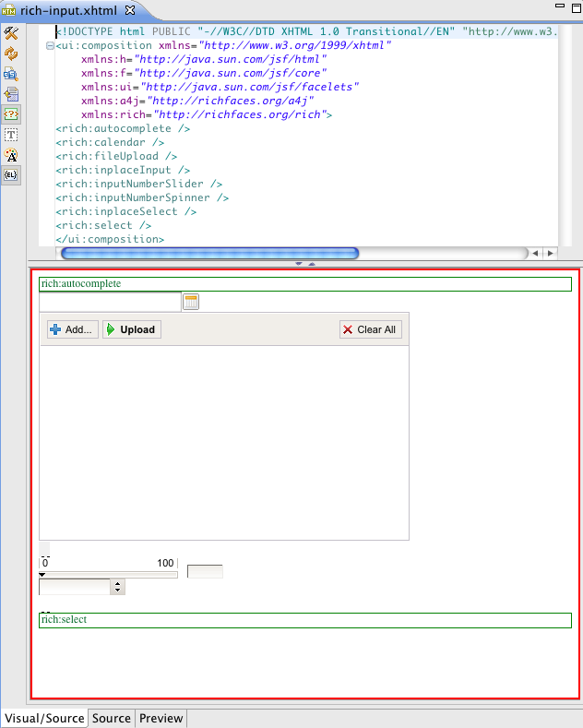583x728 pixels.
Task: Click the <rich:inplaceInput /> source line
Action: point(123,171)
